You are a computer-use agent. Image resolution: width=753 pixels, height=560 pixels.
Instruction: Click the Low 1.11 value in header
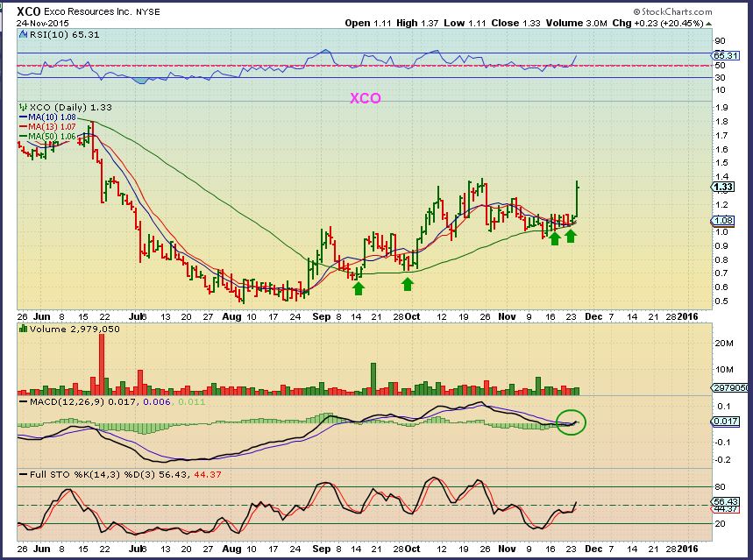tap(465, 23)
